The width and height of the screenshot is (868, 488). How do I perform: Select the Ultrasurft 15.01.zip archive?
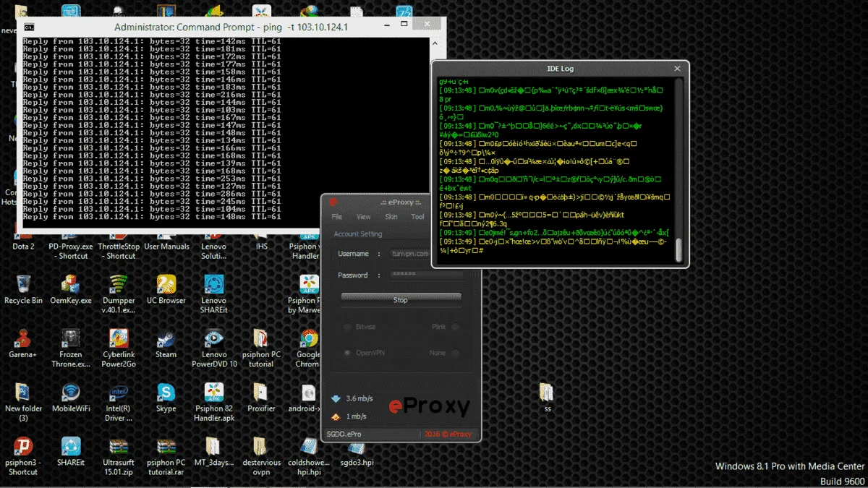[x=119, y=455]
